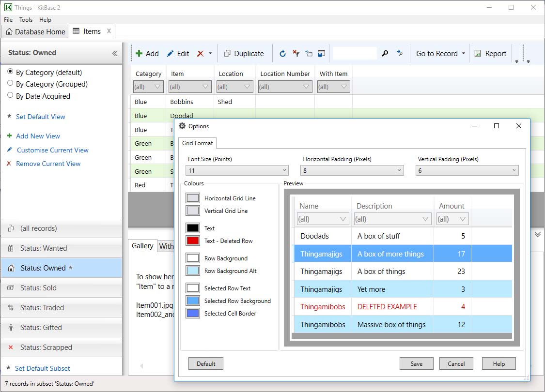This screenshot has width=545, height=392.
Task: Click the Edit pencil icon in toolbar
Action: click(170, 53)
